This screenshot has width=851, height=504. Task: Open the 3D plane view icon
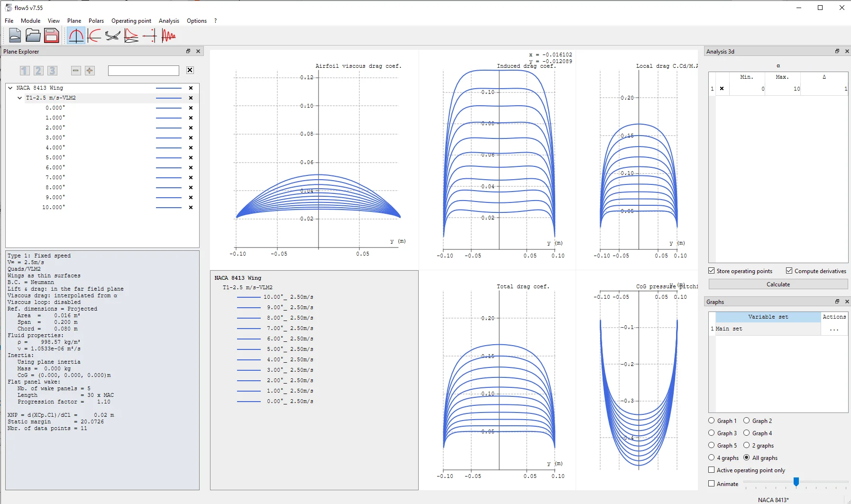pos(112,36)
